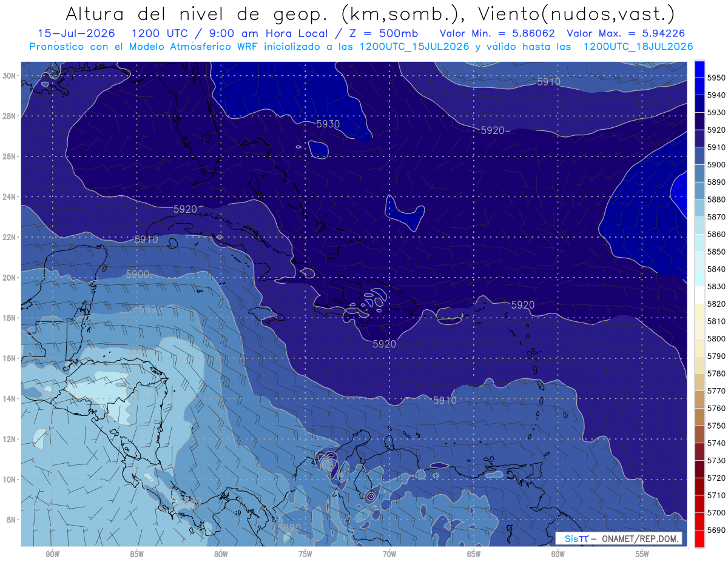Click the '12N' latitude axis label

click(x=9, y=439)
